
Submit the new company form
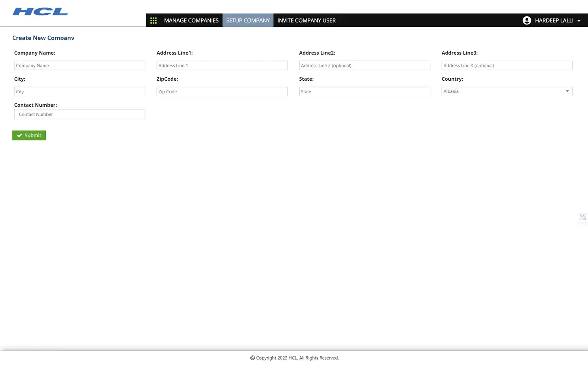click(x=29, y=135)
